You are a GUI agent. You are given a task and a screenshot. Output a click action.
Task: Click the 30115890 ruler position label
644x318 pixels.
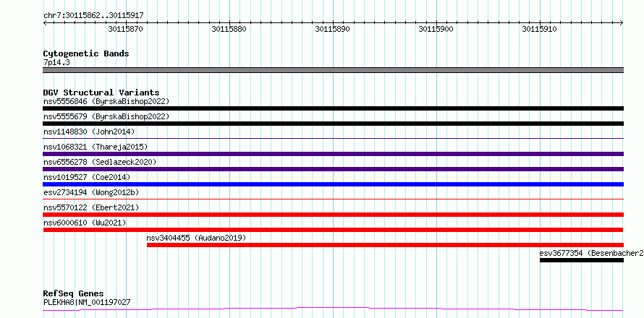pyautogui.click(x=333, y=29)
